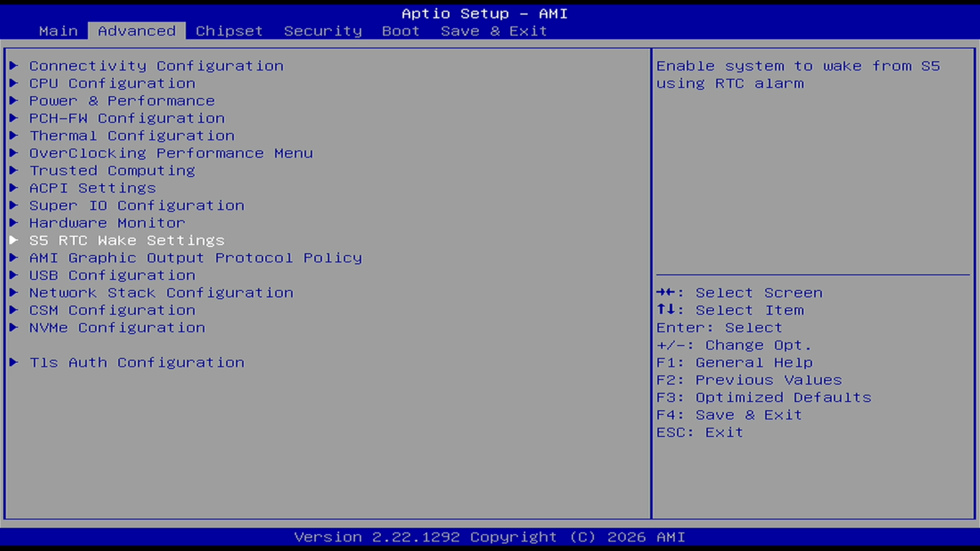
Task: Open ACPI Settings submenu
Action: coord(93,188)
